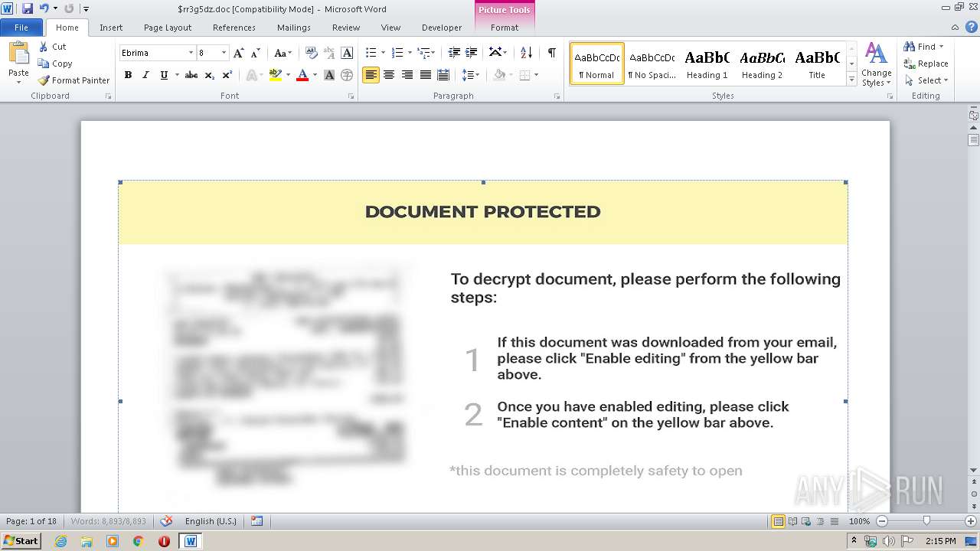The image size is (980, 551).
Task: Apply the No Spacing style
Action: pyautogui.click(x=652, y=64)
